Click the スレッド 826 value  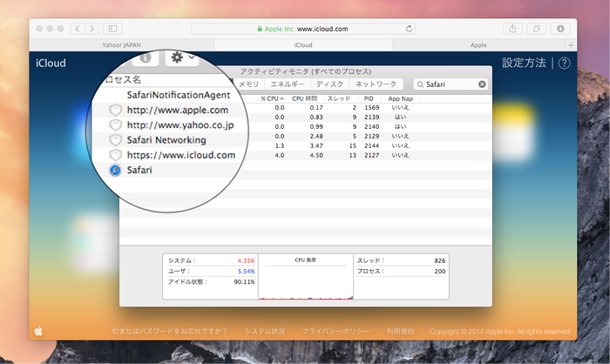point(440,260)
